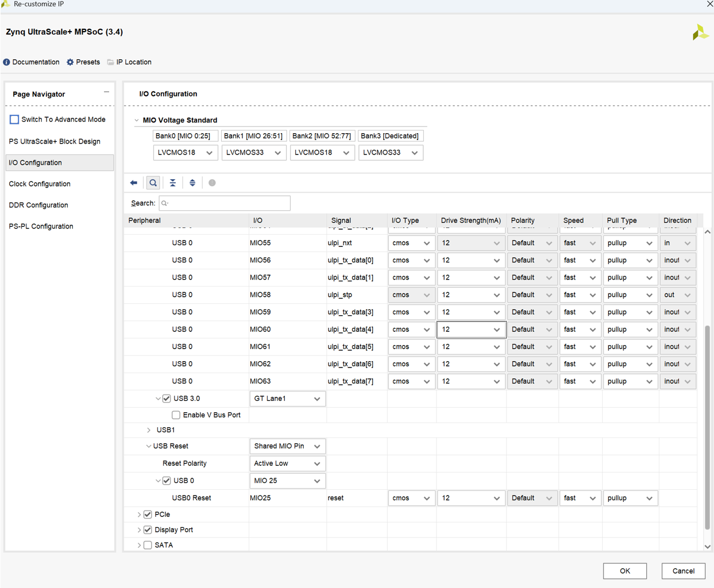The width and height of the screenshot is (714, 588).
Task: Open DDR Configuration page
Action: click(x=38, y=205)
